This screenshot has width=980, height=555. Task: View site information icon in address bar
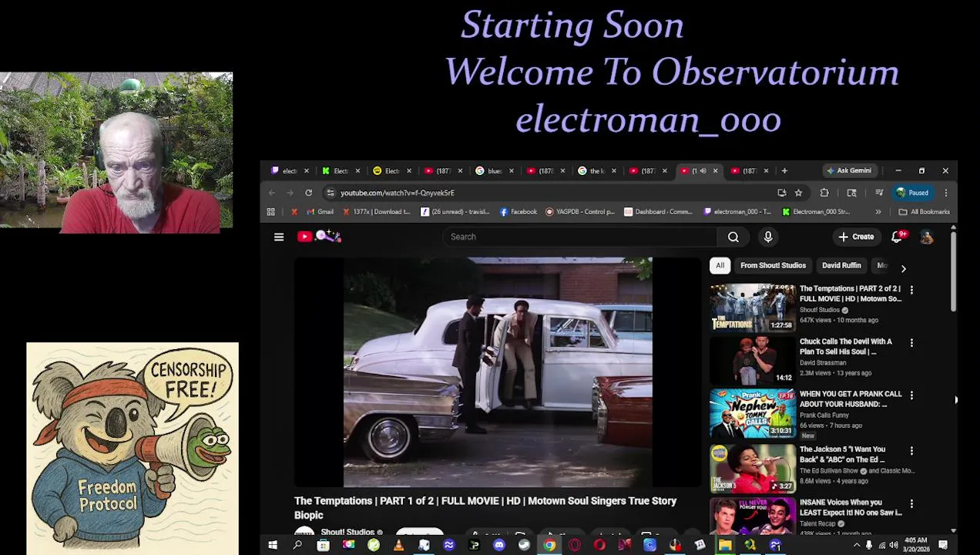[x=331, y=193]
